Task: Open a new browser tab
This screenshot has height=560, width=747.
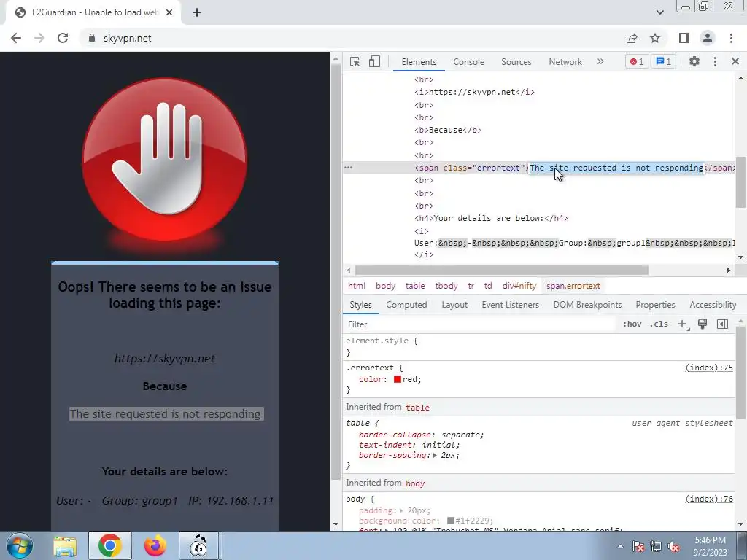Action: (x=197, y=12)
